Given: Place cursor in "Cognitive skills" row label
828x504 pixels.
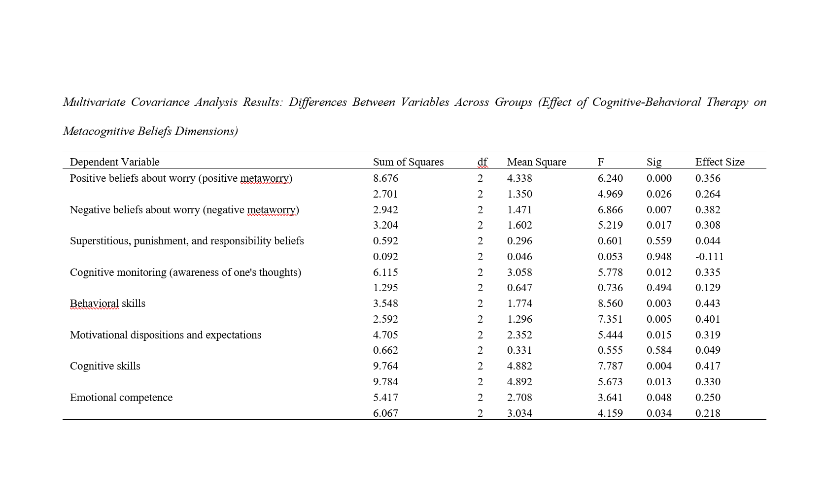Looking at the screenshot, I should [x=105, y=366].
